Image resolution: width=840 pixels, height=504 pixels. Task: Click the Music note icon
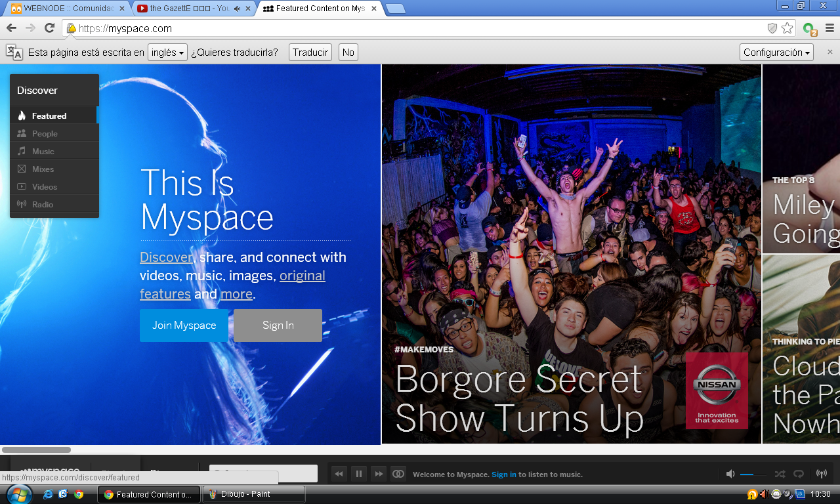[x=22, y=151]
